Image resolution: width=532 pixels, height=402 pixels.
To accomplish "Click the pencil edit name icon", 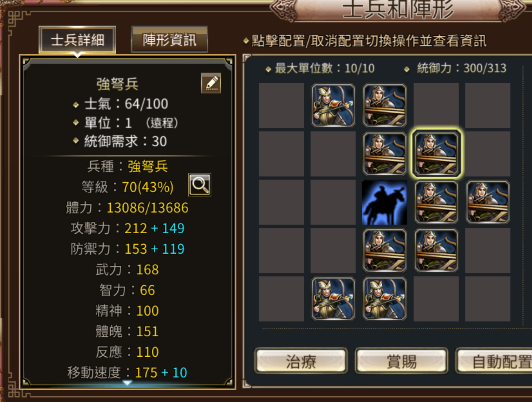I will pos(211,83).
